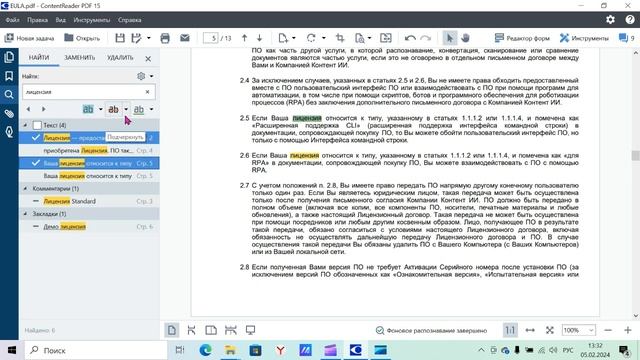
Task: Print the document
Action: click(165, 38)
